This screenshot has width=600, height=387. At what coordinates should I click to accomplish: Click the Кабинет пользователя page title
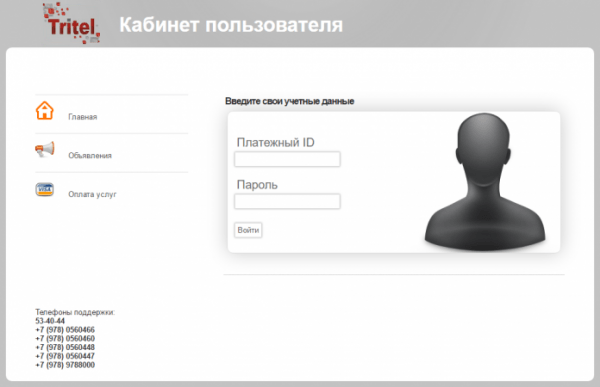tap(231, 25)
